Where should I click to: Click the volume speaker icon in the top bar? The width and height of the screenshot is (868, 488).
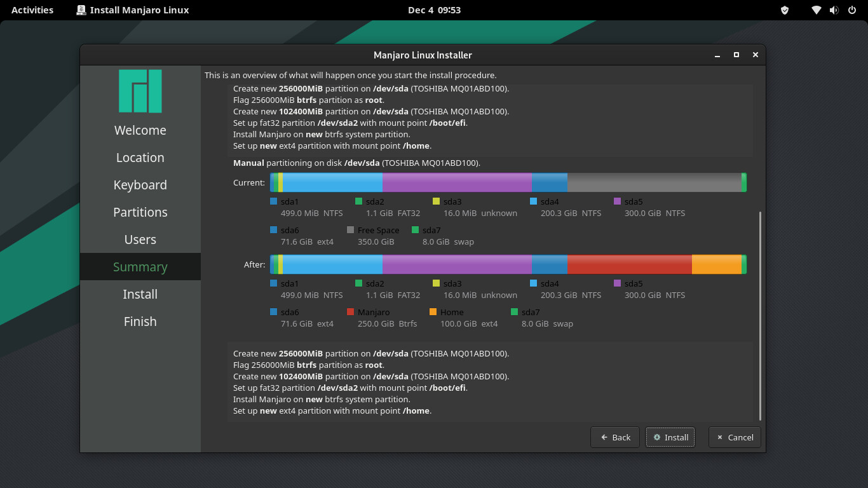tap(834, 10)
